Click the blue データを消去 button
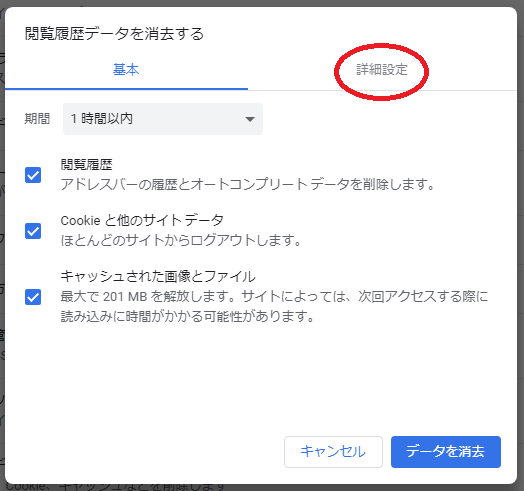The width and height of the screenshot is (524, 491). click(446, 452)
